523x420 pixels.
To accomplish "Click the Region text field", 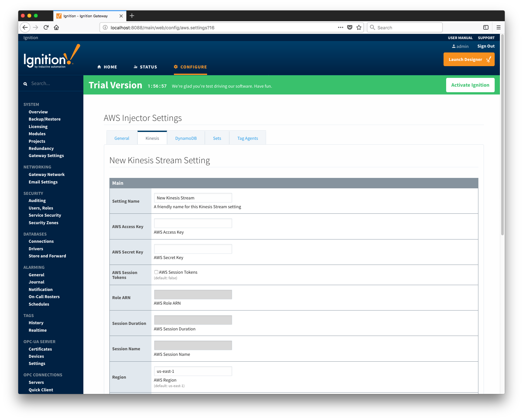I will point(193,371).
